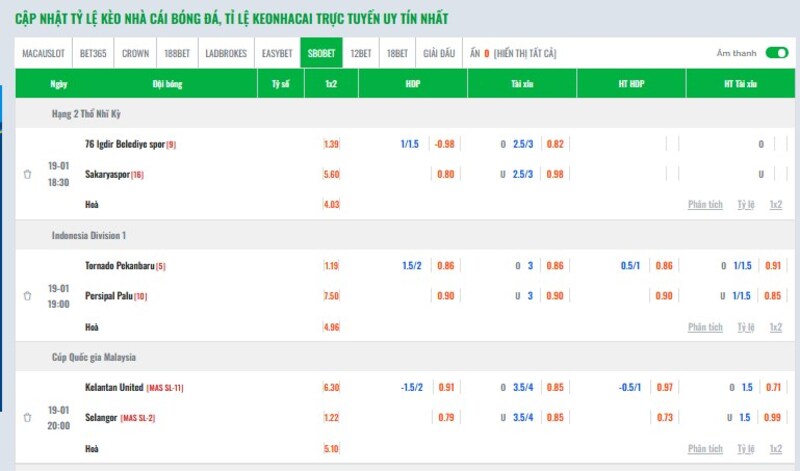800x471 pixels.
Task: Click trash icon for Igdir vs Sakaryaspor match
Action: click(27, 174)
